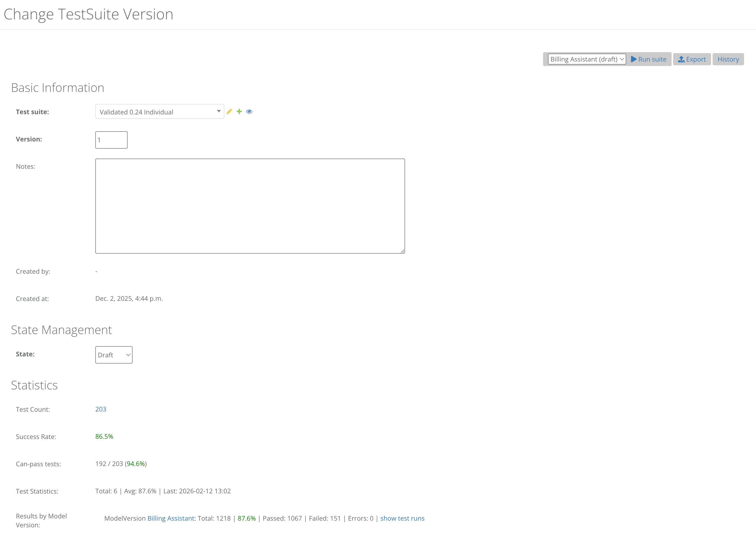Click the Run suite label

[x=652, y=59]
